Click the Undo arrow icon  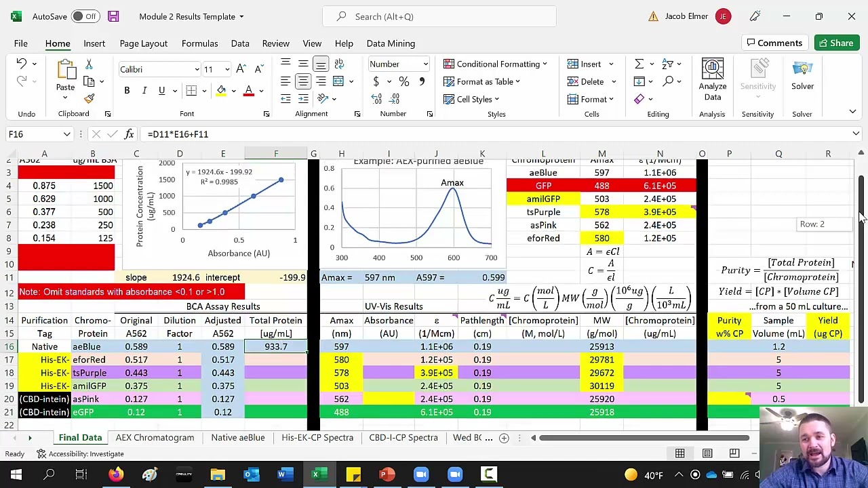point(21,64)
